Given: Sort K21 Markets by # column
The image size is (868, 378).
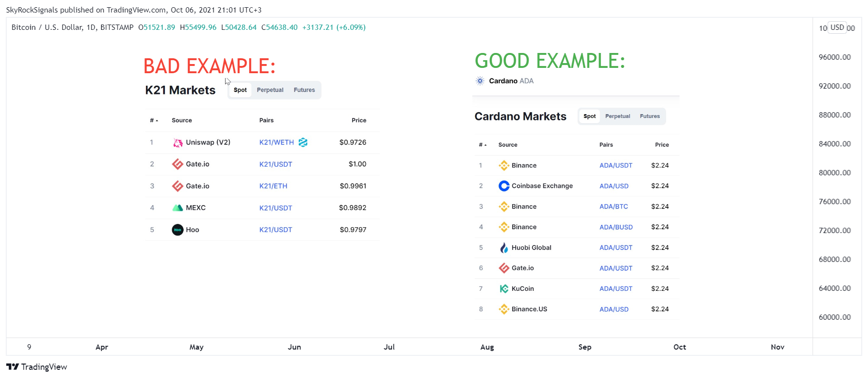Looking at the screenshot, I should (154, 120).
